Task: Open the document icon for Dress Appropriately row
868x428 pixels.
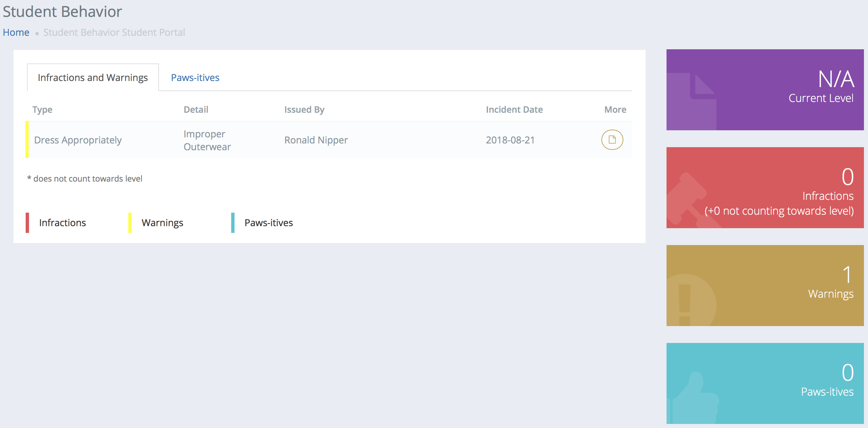Action: pyautogui.click(x=612, y=140)
